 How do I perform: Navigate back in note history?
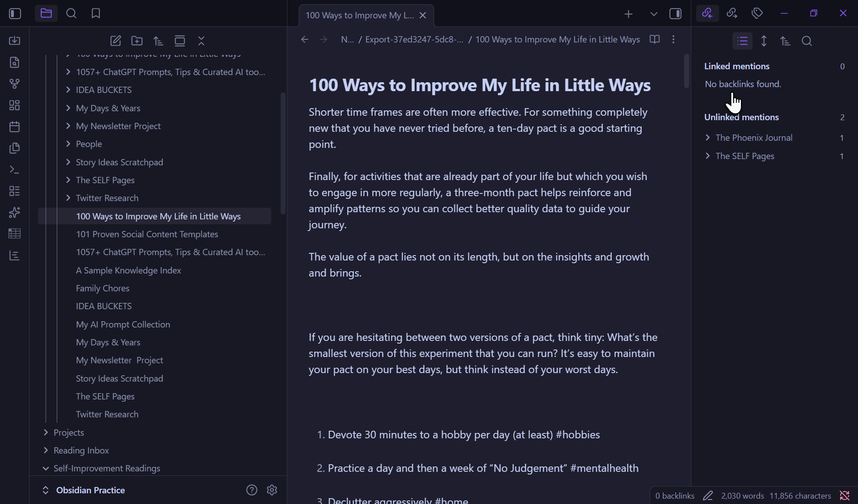[x=304, y=39]
